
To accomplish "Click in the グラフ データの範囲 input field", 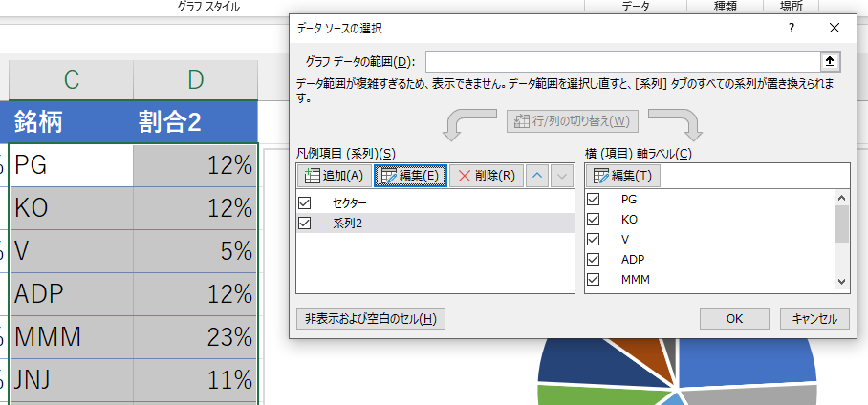I will pos(622,61).
